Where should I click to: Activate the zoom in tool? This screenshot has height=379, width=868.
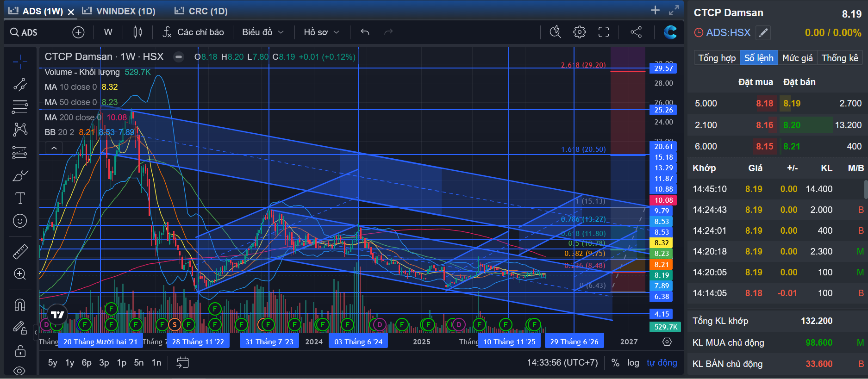tap(20, 274)
